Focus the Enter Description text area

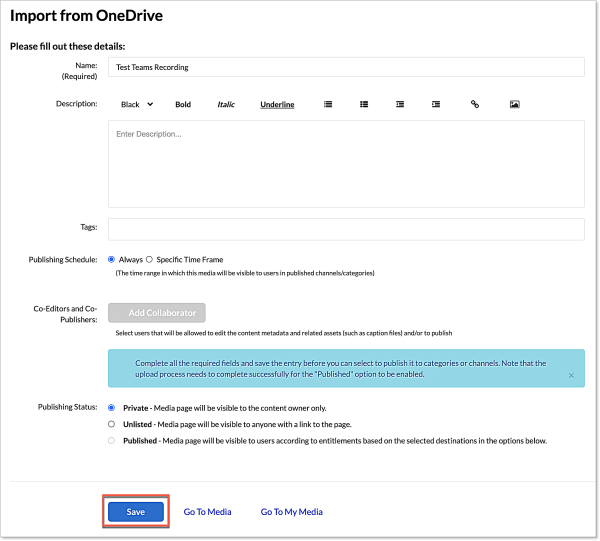point(346,164)
